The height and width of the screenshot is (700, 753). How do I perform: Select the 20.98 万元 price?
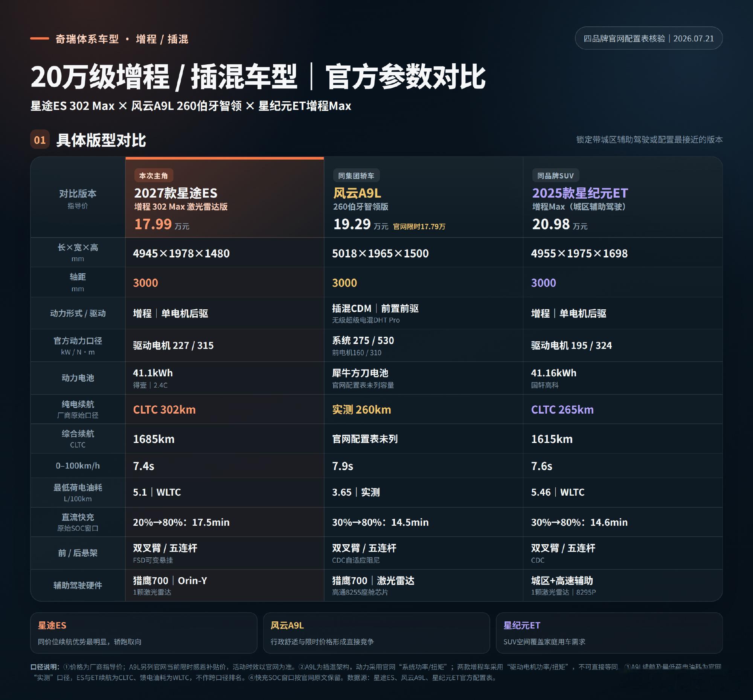(x=560, y=224)
